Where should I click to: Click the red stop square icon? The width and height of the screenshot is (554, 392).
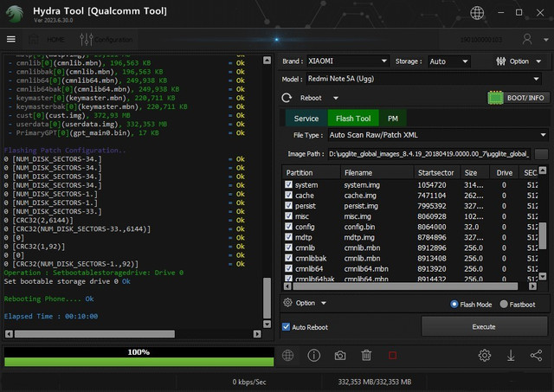(x=392, y=356)
